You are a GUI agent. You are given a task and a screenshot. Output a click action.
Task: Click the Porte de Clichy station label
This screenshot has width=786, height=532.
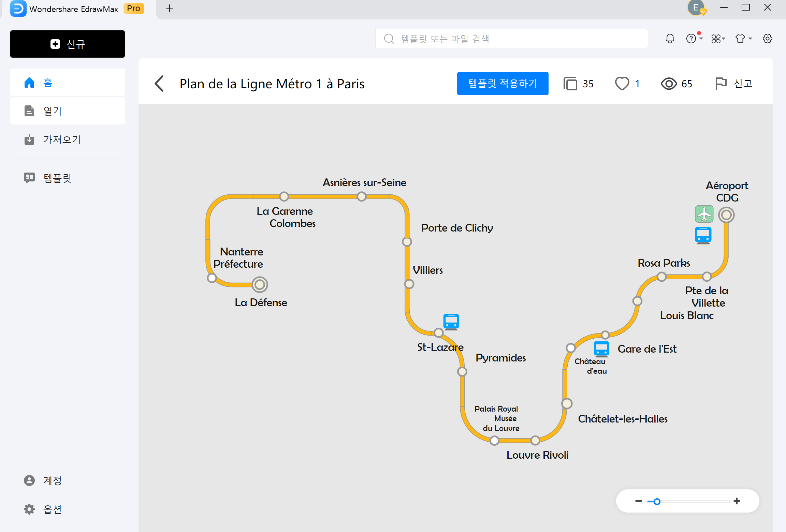[x=457, y=228]
